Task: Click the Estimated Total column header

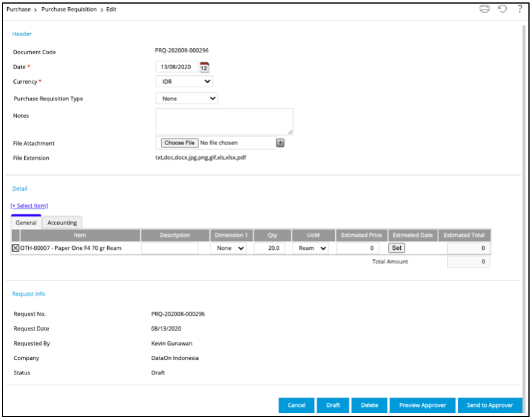Action: point(464,235)
